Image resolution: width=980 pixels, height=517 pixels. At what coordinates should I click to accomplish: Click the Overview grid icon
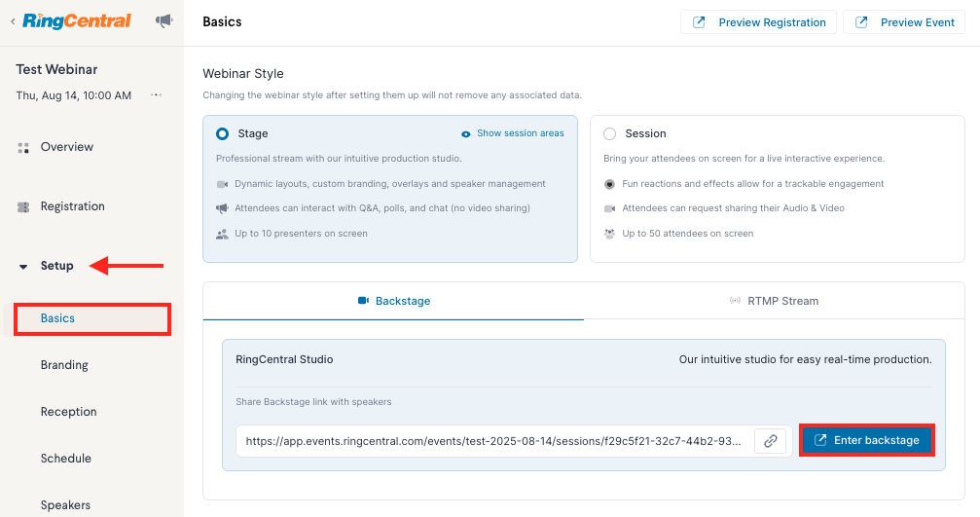coord(23,148)
